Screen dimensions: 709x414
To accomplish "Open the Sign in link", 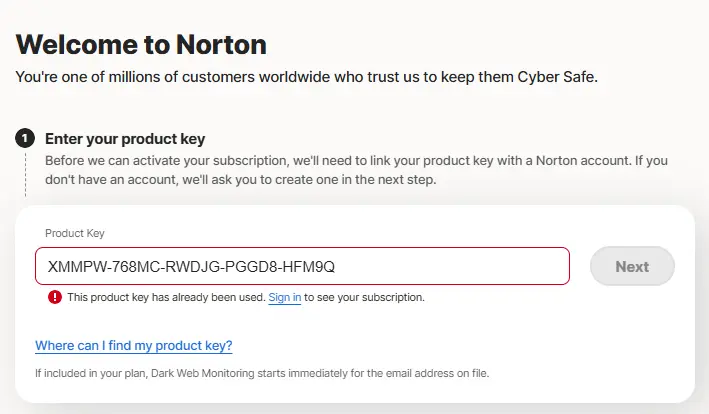I will (284, 297).
